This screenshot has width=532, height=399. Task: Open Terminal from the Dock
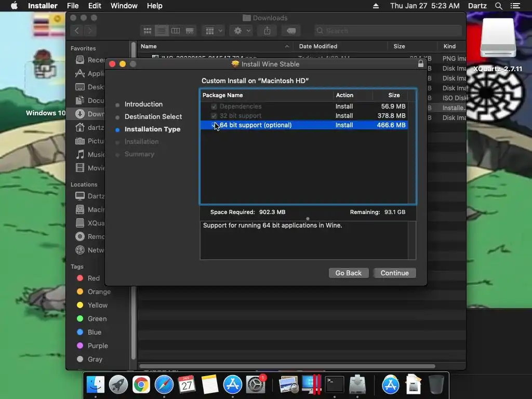[335, 385]
